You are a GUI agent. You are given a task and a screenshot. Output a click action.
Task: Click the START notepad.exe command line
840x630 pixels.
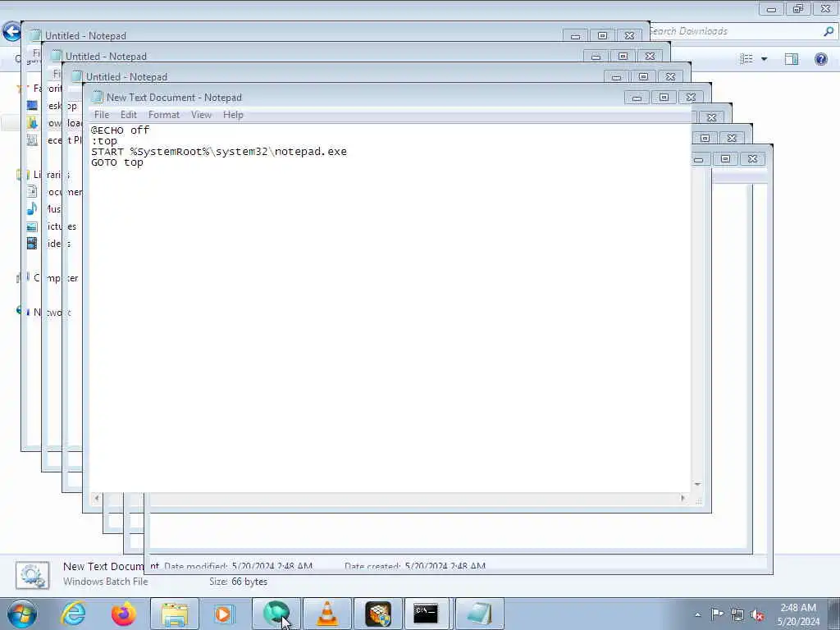(218, 152)
